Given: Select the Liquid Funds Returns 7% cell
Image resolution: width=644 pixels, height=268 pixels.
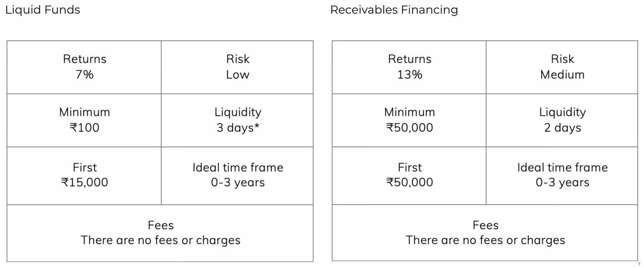Looking at the screenshot, I should [84, 67].
